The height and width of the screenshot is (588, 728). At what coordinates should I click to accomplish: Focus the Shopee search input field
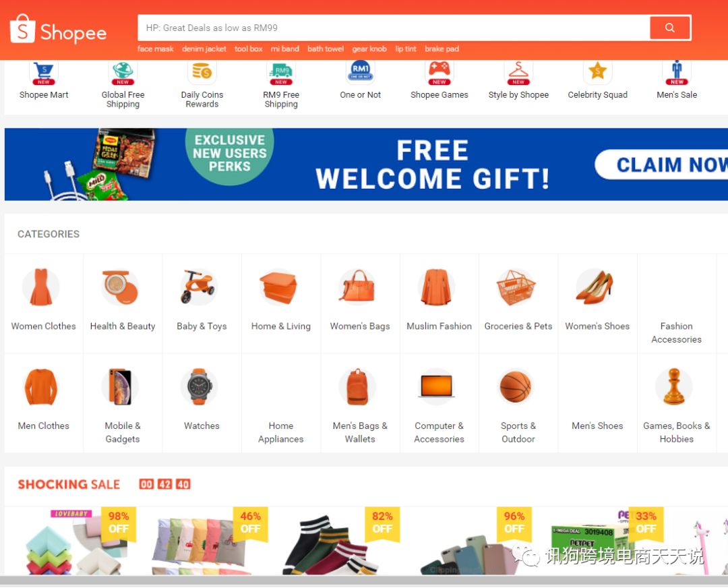tap(394, 28)
